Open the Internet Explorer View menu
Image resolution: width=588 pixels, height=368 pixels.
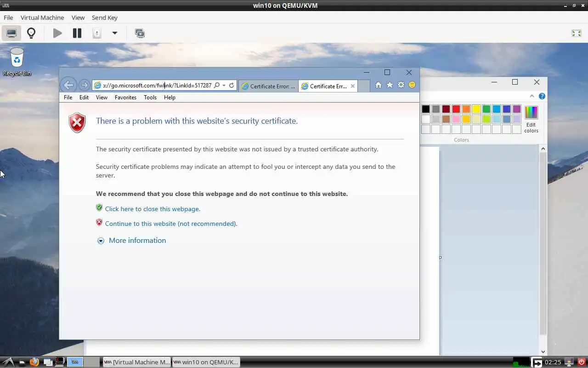102,98
